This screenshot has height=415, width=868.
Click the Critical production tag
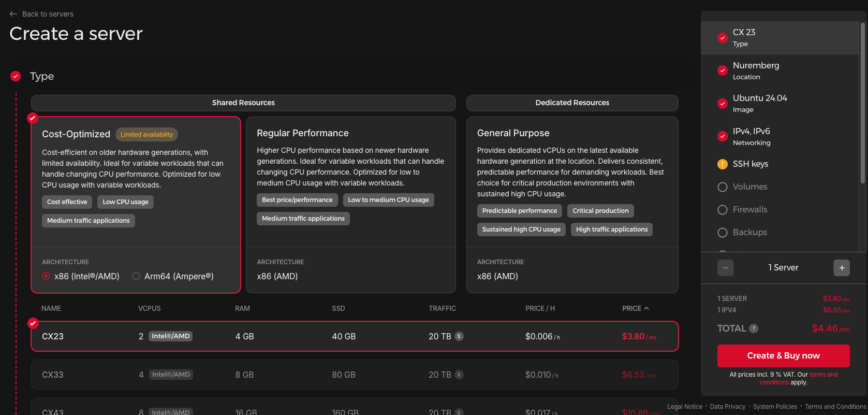tap(600, 211)
